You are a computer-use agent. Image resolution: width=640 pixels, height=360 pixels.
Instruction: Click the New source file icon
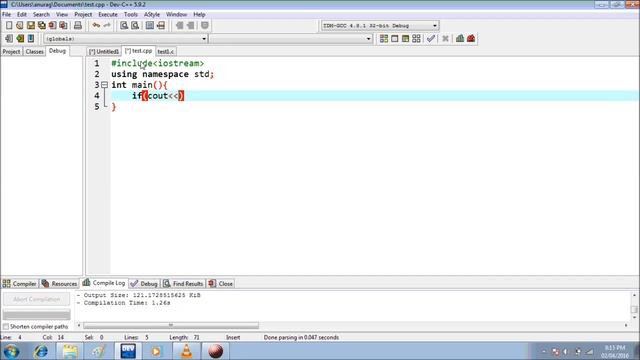coord(9,25)
